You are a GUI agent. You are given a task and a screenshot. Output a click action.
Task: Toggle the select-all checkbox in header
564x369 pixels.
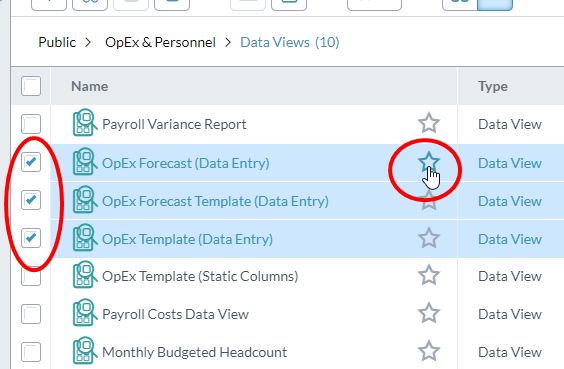[x=31, y=86]
